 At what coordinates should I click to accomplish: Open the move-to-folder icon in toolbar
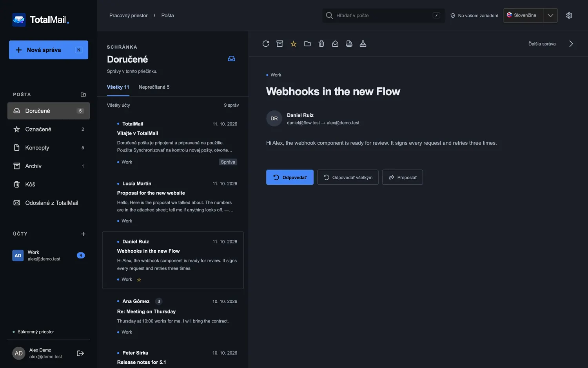pos(307,44)
